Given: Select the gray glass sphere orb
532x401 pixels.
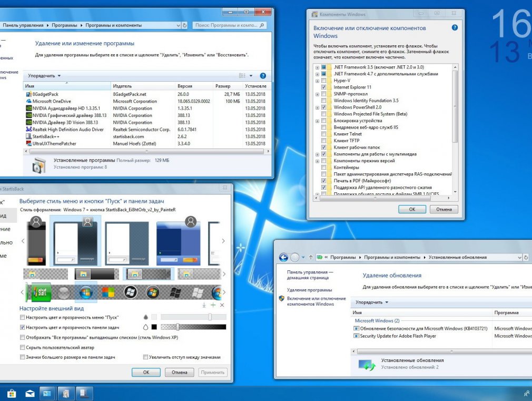Looking at the screenshot, I should click(x=63, y=292).
